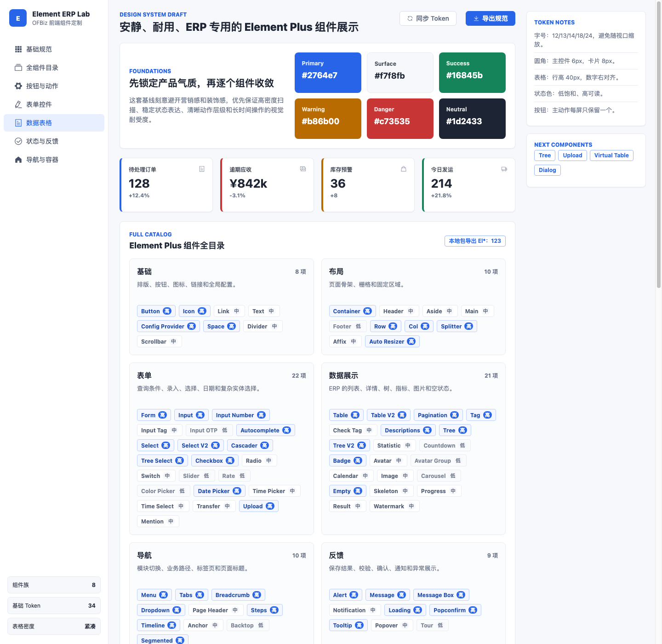Select the Tree tag under Next Components
This screenshot has width=662, height=644.
545,155
